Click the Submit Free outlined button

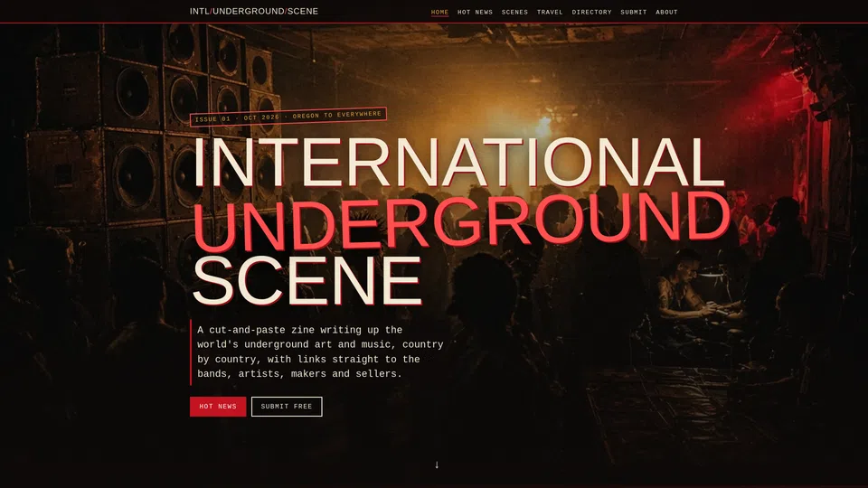click(x=287, y=406)
